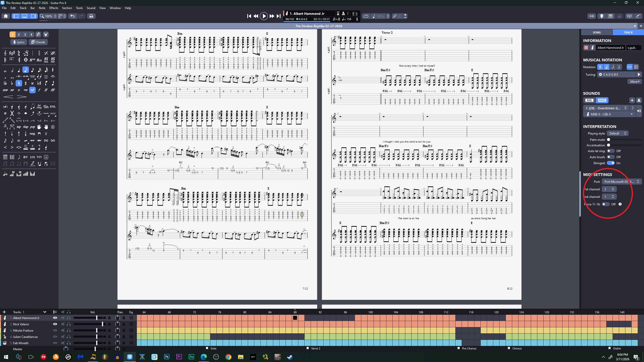Show the Nikolai Fraiture track with its eye icon
This screenshot has height=362, width=644.
point(55,331)
